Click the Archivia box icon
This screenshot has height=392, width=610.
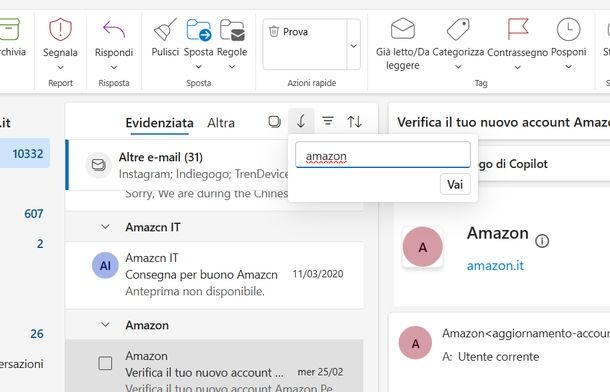(x=9, y=29)
